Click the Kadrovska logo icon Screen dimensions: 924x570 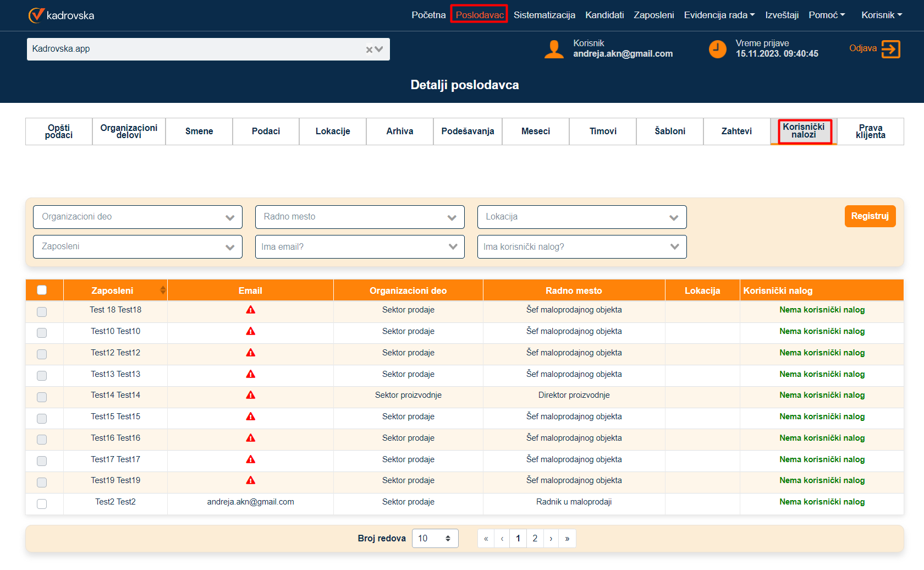36,15
